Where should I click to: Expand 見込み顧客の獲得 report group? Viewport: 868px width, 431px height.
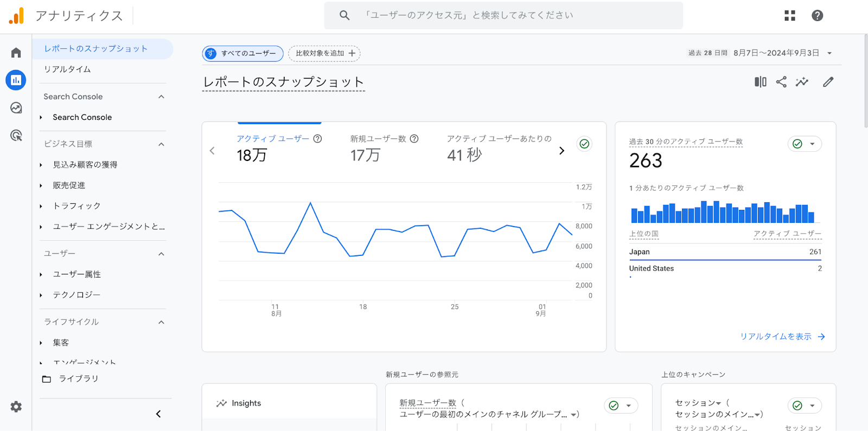coord(41,165)
